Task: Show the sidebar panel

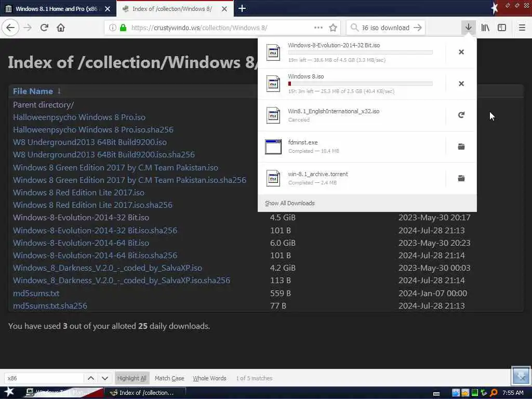Action: pos(502,28)
